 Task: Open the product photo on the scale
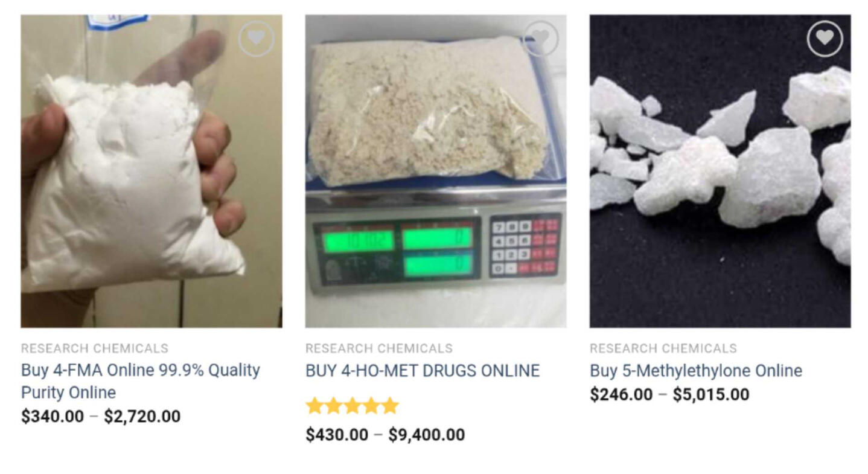pyautogui.click(x=436, y=171)
